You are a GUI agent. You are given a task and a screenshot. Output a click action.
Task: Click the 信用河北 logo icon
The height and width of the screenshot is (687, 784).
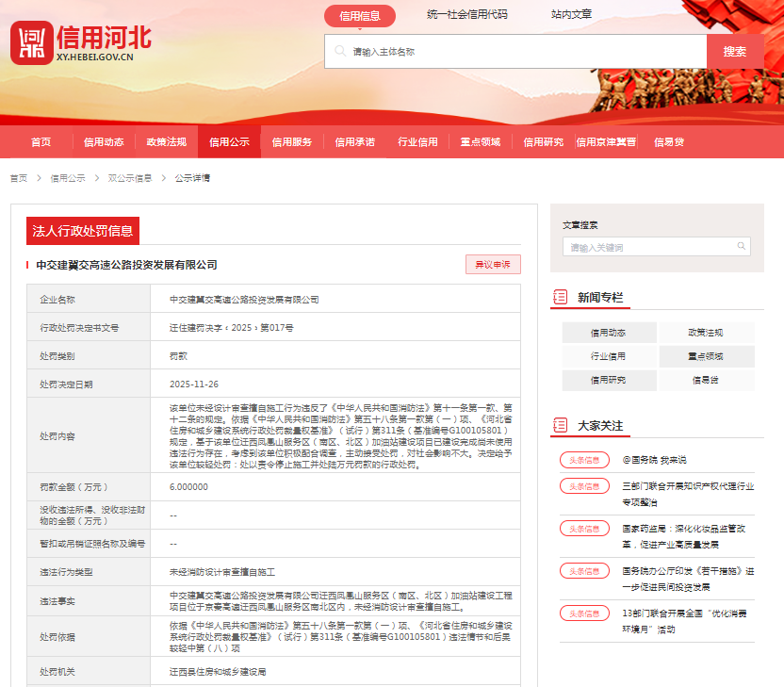pos(31,43)
